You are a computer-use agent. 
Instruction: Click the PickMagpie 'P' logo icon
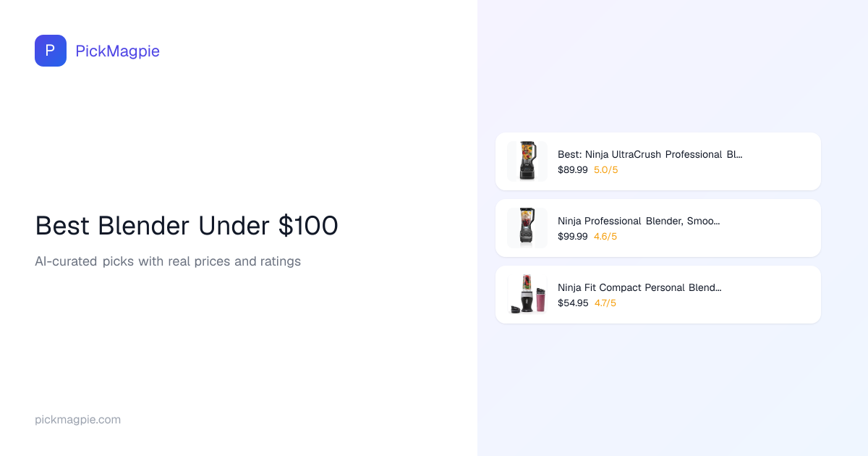click(x=51, y=51)
